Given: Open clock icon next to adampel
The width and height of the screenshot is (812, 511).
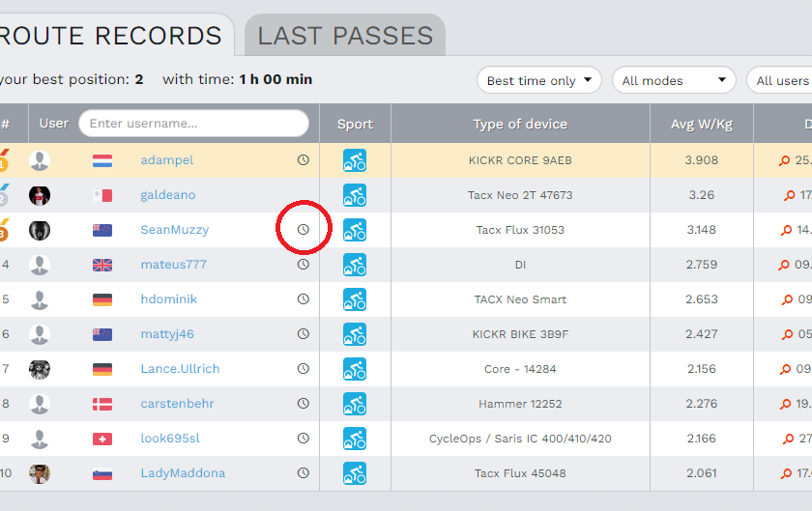Looking at the screenshot, I should 303,160.
